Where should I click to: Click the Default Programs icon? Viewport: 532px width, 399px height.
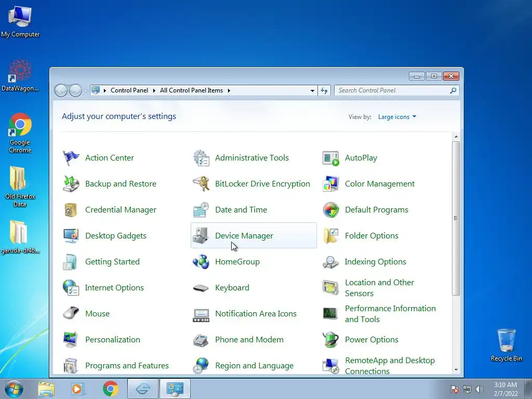point(331,210)
